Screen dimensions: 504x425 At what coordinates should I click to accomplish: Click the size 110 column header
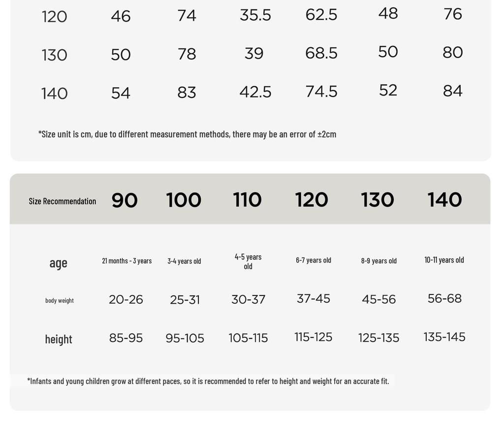coord(247,199)
